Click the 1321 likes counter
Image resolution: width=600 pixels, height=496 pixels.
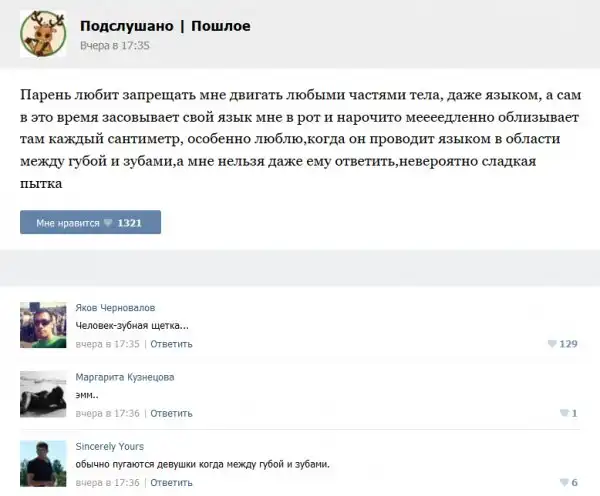pos(130,223)
